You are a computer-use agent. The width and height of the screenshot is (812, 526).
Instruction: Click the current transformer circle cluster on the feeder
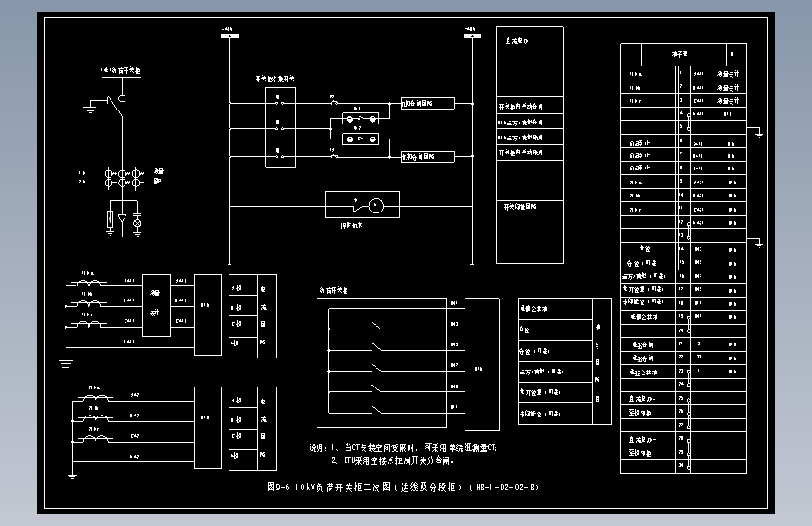[x=124, y=178]
